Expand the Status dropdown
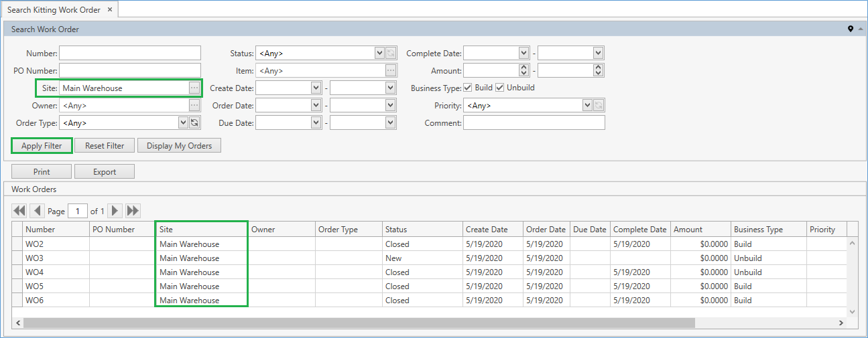The height and width of the screenshot is (338, 868). 379,53
